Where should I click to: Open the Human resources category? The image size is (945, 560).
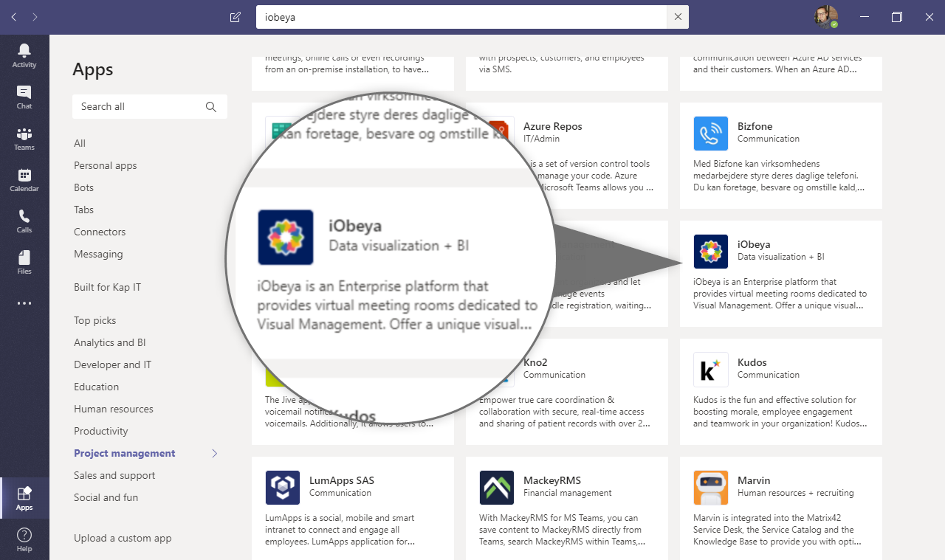[114, 409]
